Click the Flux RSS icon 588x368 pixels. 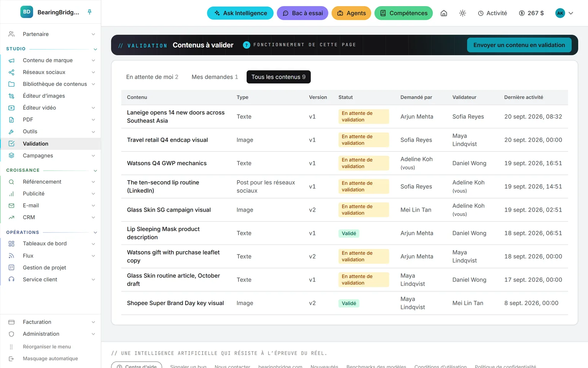11,256
